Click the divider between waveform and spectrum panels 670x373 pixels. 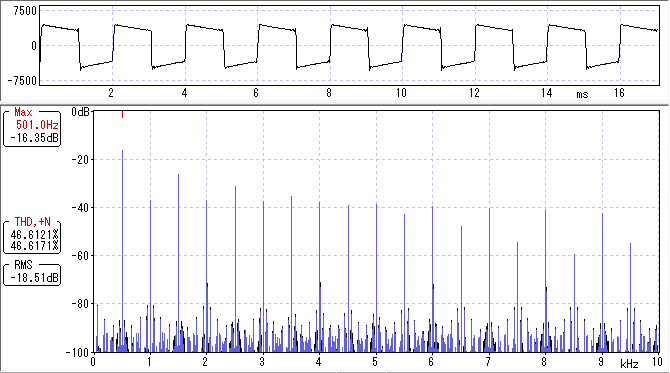pos(335,103)
